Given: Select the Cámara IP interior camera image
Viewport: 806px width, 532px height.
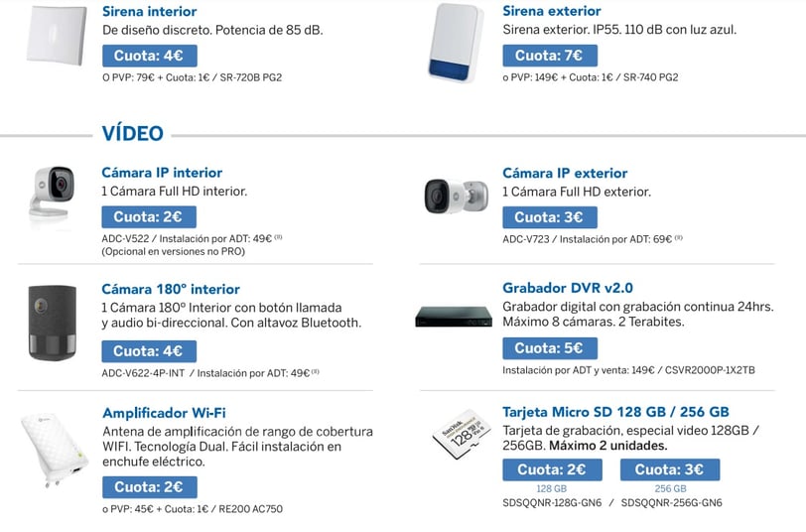Looking at the screenshot, I should (x=52, y=193).
